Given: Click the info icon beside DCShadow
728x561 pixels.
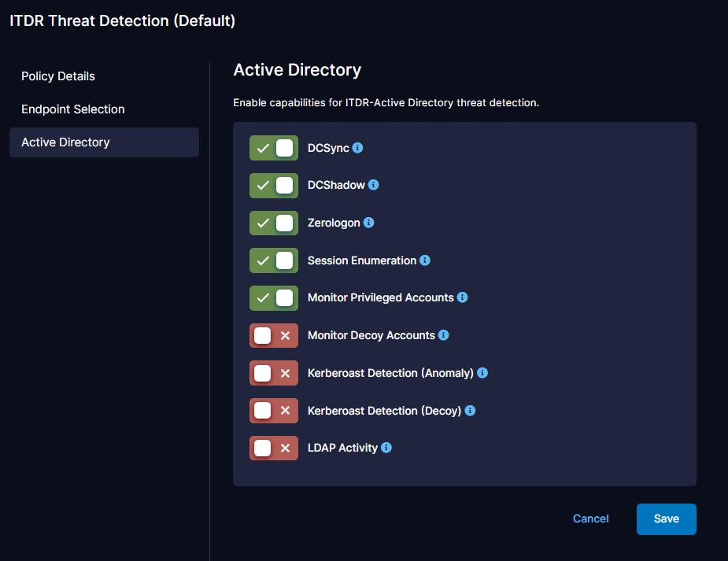Looking at the screenshot, I should tap(374, 185).
